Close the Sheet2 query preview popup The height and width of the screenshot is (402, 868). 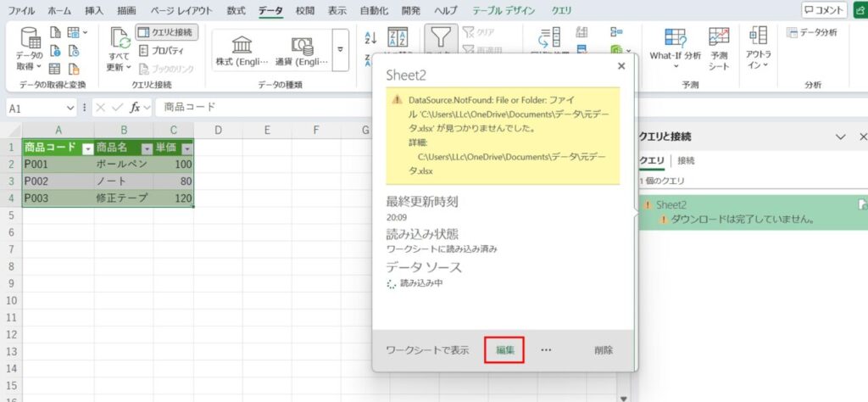click(x=621, y=65)
